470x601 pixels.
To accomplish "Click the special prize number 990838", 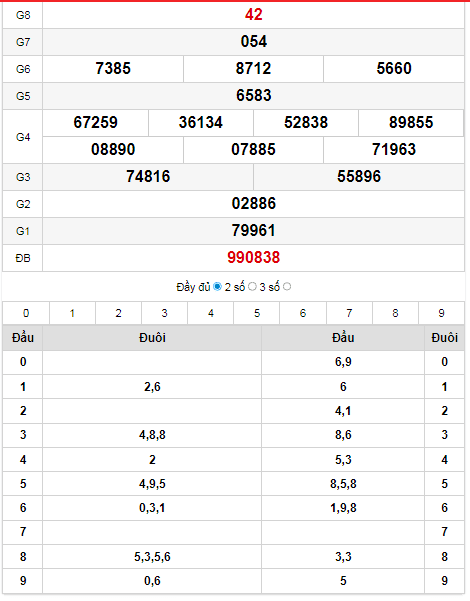I will 253,258.
